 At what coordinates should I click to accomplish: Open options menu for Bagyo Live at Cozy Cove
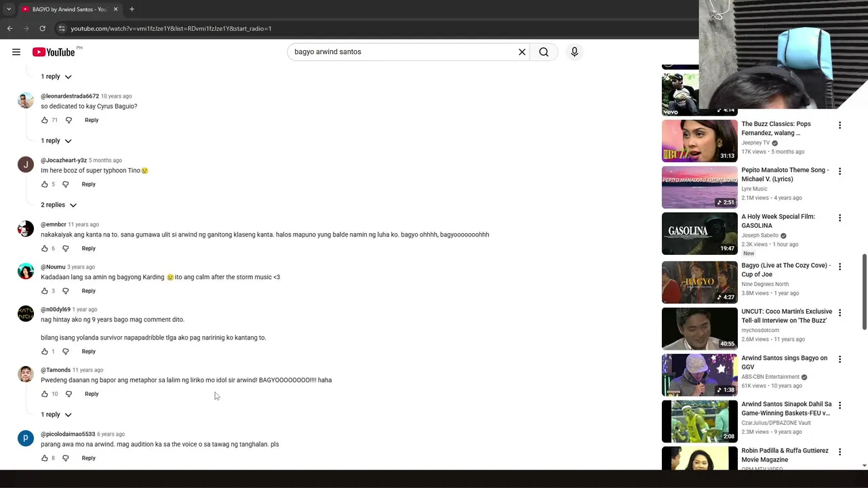point(840,267)
